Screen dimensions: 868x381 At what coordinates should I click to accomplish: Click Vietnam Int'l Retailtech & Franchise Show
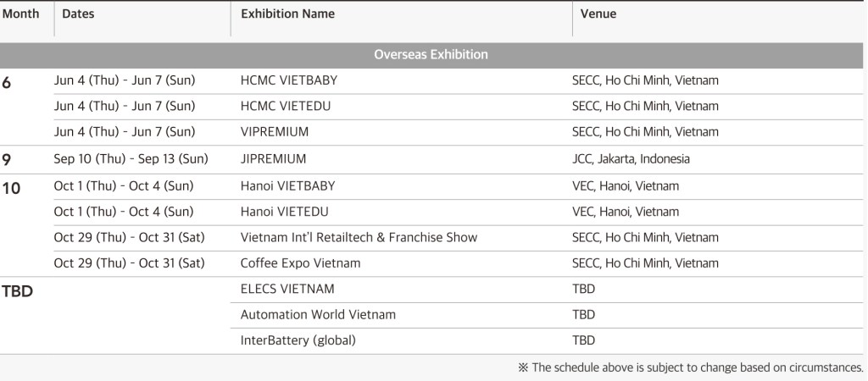pyautogui.click(x=359, y=237)
